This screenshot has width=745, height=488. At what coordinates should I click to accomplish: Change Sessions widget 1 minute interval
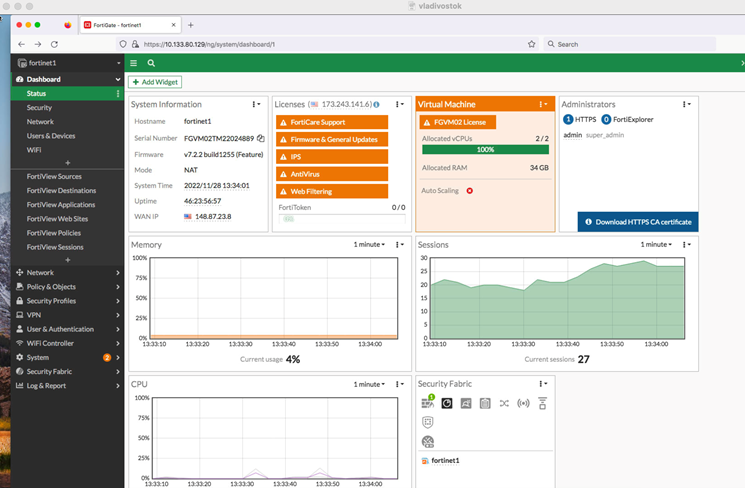[x=656, y=244]
